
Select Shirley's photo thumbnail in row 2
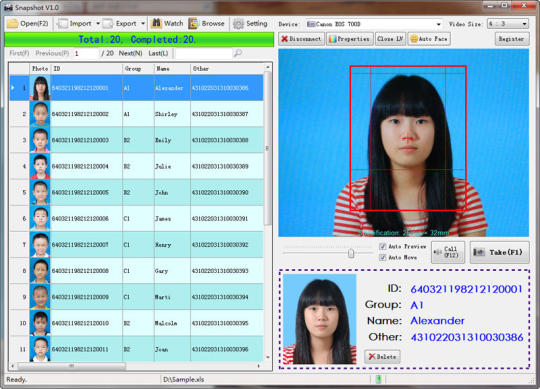[40, 114]
